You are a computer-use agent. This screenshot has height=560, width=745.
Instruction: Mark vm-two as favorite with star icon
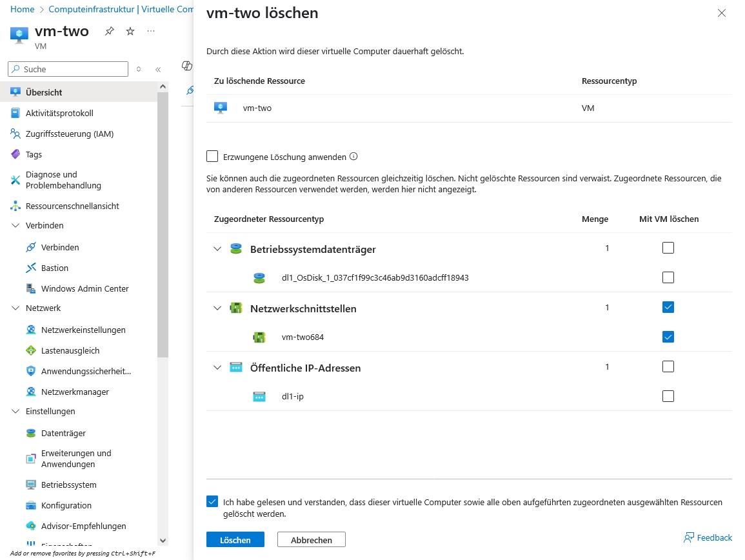(x=130, y=32)
